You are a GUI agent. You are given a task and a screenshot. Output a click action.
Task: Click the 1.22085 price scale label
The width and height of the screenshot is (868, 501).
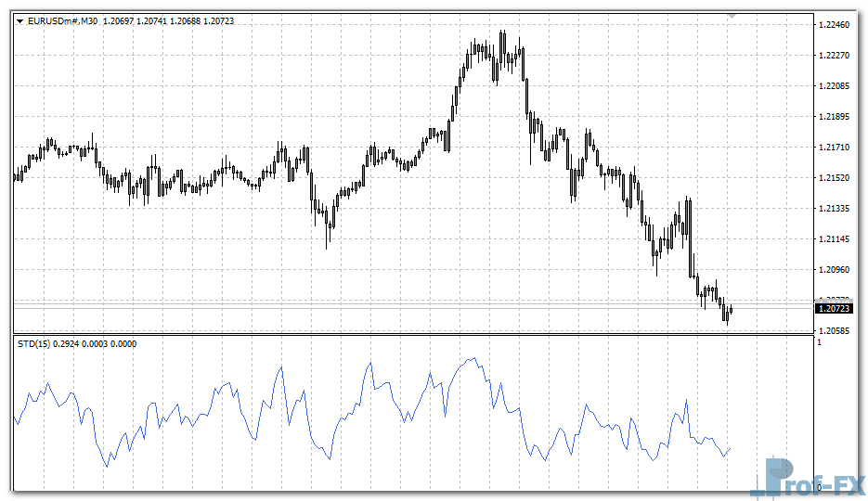pyautogui.click(x=837, y=86)
